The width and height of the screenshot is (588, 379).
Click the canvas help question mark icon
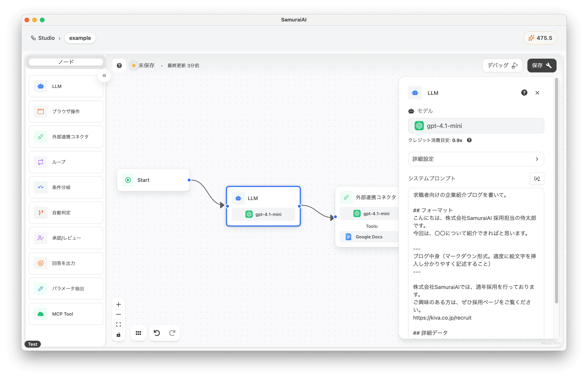point(119,66)
